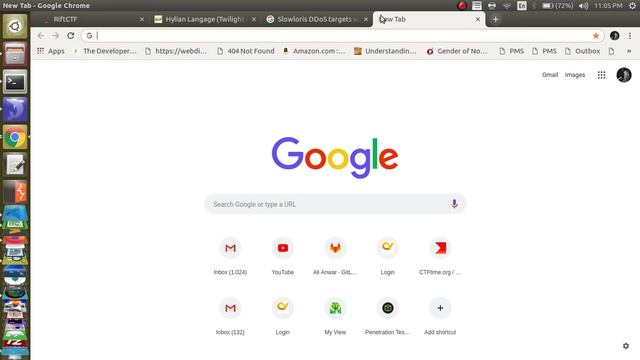This screenshot has width=640, height=360.
Task: Open the Ubuntu Dash search launcher
Action: tap(15, 27)
